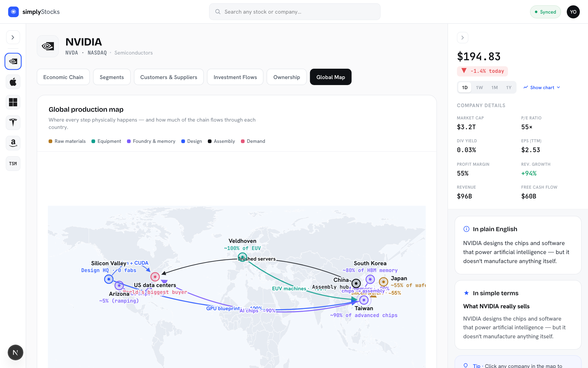Click the $60B free cash flow value
This screenshot has width=588, height=368.
pyautogui.click(x=529, y=196)
